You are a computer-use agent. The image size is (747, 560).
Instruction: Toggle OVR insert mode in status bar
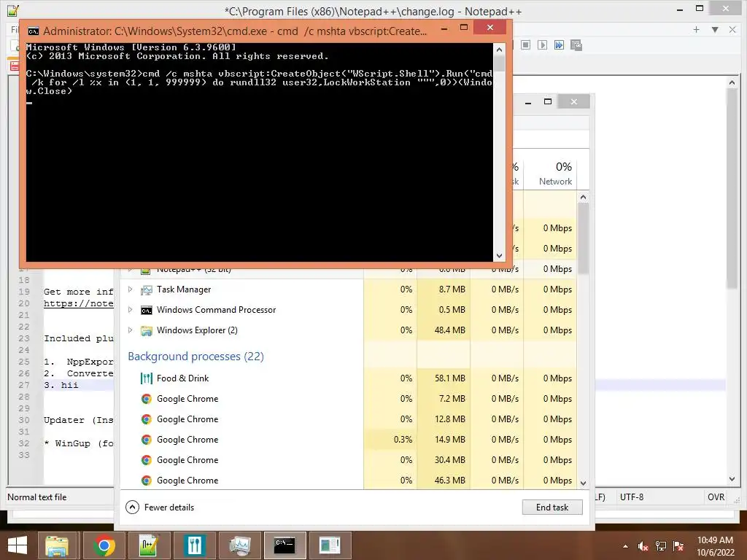click(716, 497)
